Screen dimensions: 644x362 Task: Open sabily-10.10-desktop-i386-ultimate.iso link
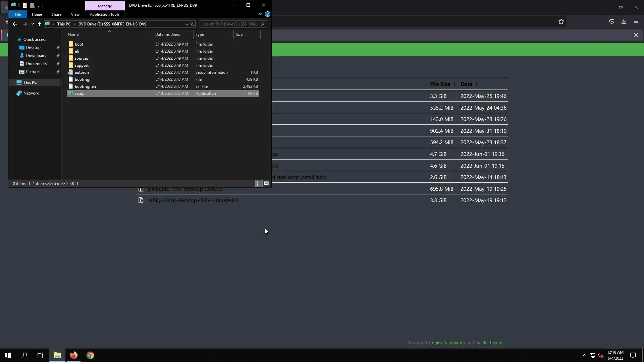pos(193,200)
